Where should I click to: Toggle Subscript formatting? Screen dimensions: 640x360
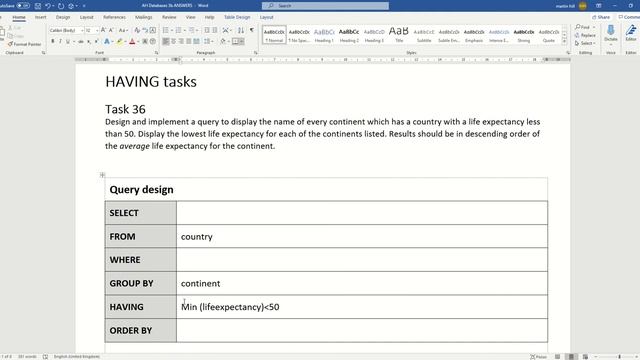pos(89,41)
